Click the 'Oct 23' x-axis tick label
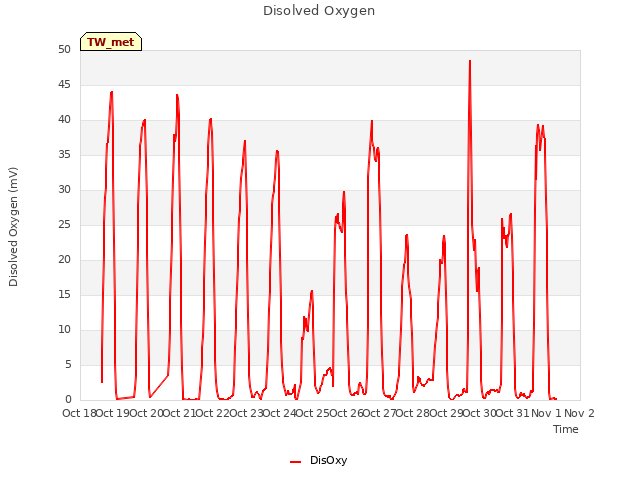Viewport: 640px width, 480px height. pyautogui.click(x=247, y=413)
